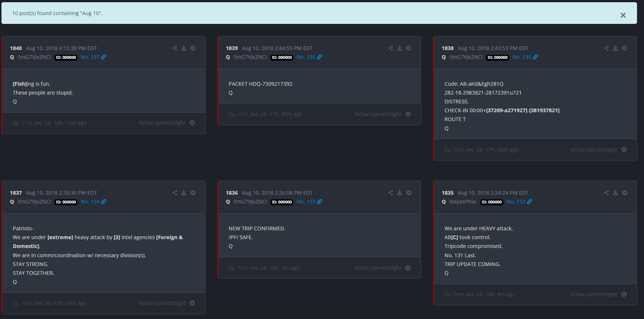The height and width of the screenshot is (319, 644).
Task: Open post 1838 with arrow icon
Action: (x=625, y=48)
